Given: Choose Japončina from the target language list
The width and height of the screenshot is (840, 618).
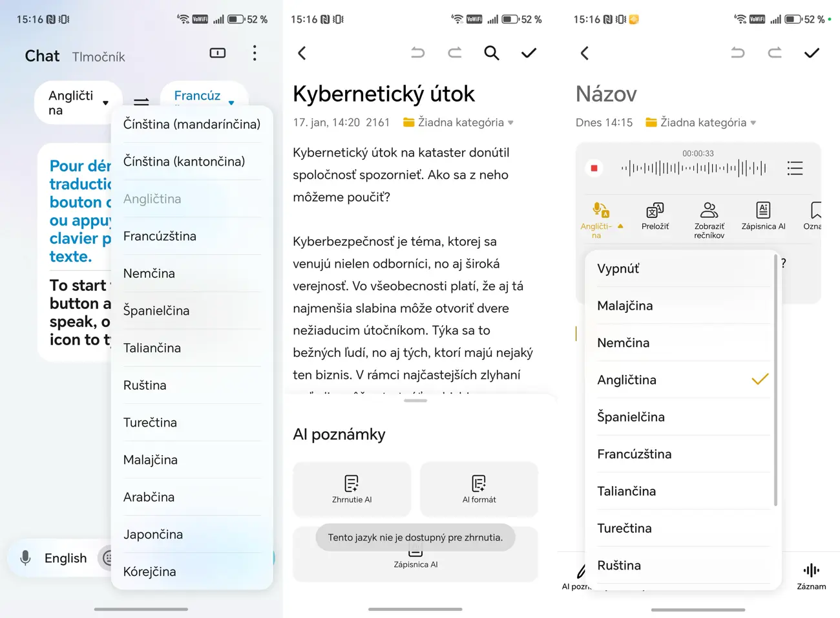Looking at the screenshot, I should point(153,535).
